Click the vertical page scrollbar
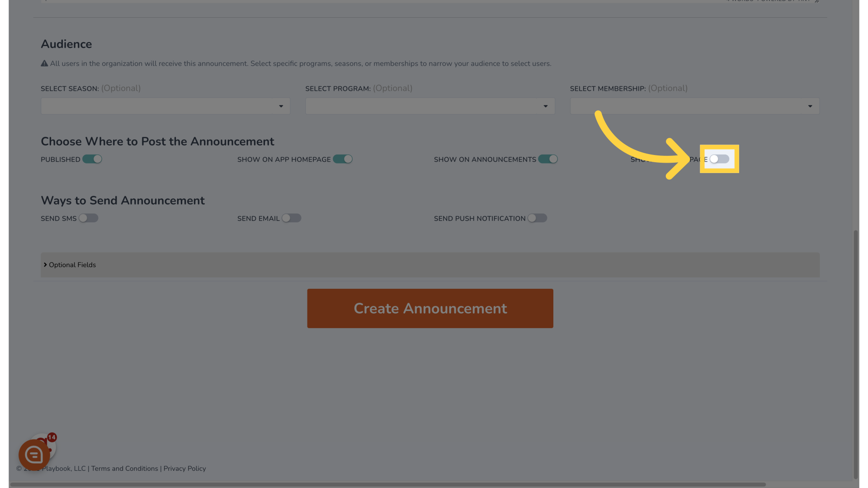 [x=855, y=355]
